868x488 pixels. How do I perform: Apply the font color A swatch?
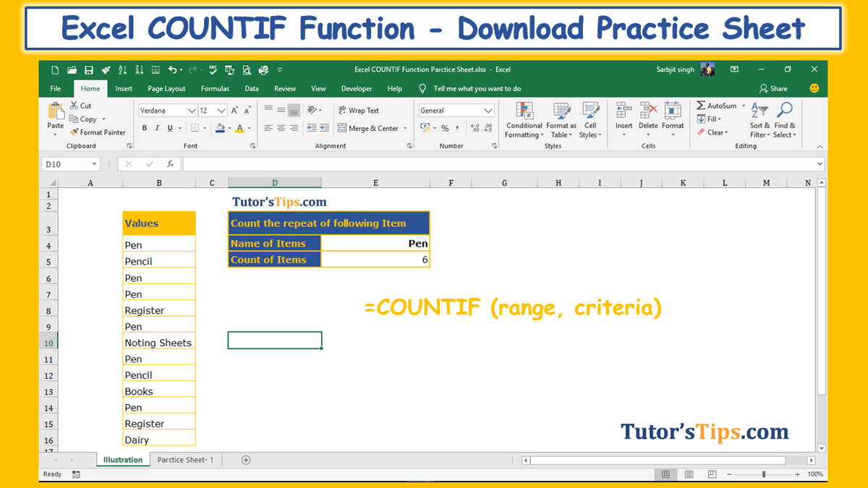tap(240, 128)
